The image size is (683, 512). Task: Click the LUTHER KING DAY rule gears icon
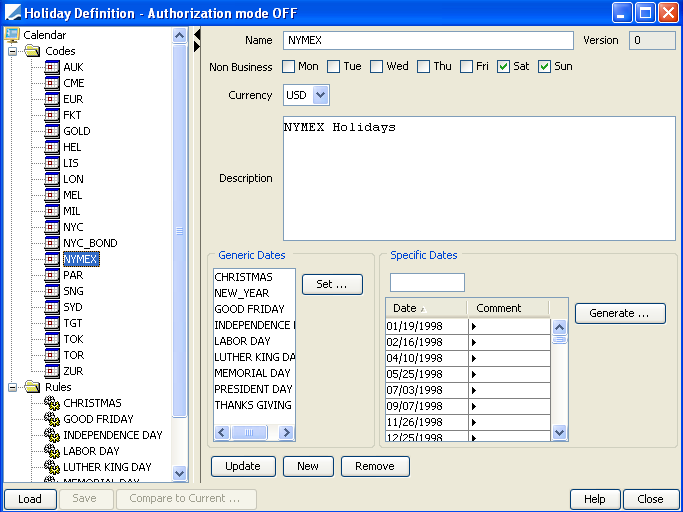coord(52,467)
